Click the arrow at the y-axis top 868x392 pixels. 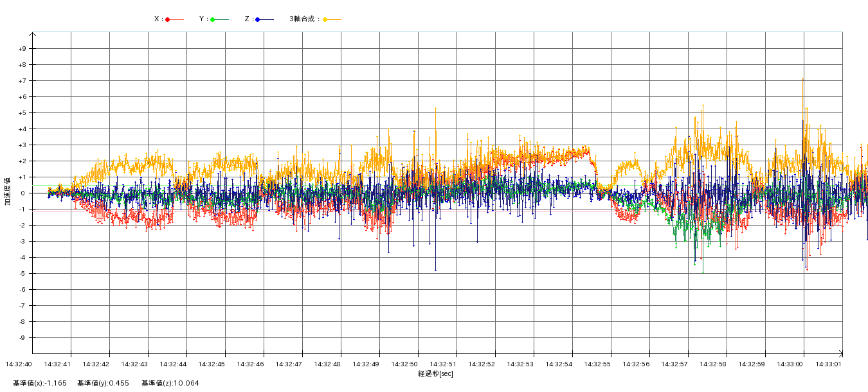[32, 33]
